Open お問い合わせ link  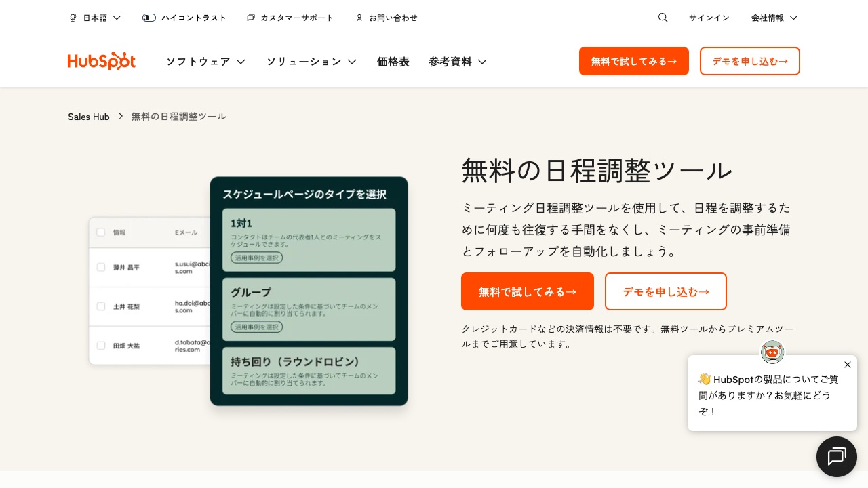click(393, 18)
